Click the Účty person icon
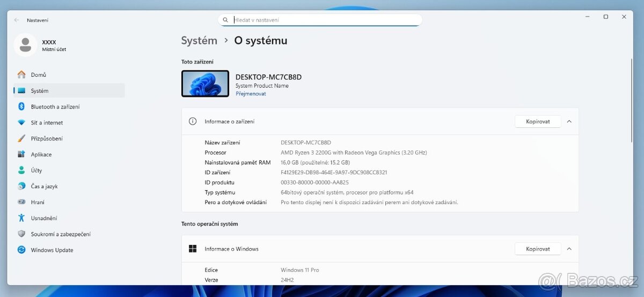The image size is (644, 297). coord(21,170)
